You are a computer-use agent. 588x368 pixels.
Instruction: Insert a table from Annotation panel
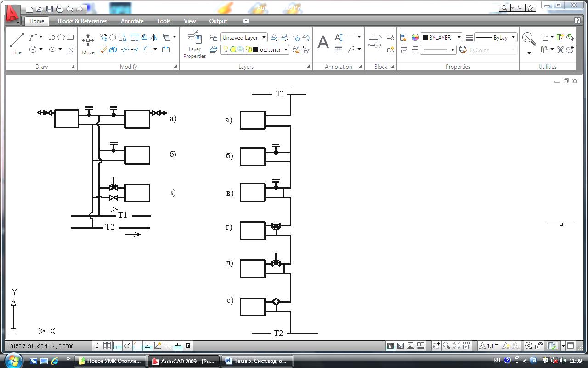[339, 50]
